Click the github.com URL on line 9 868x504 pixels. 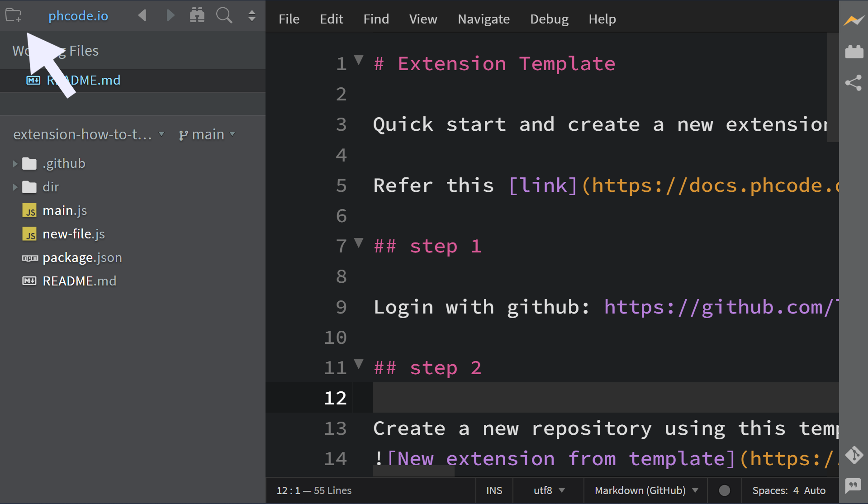pyautogui.click(x=721, y=307)
